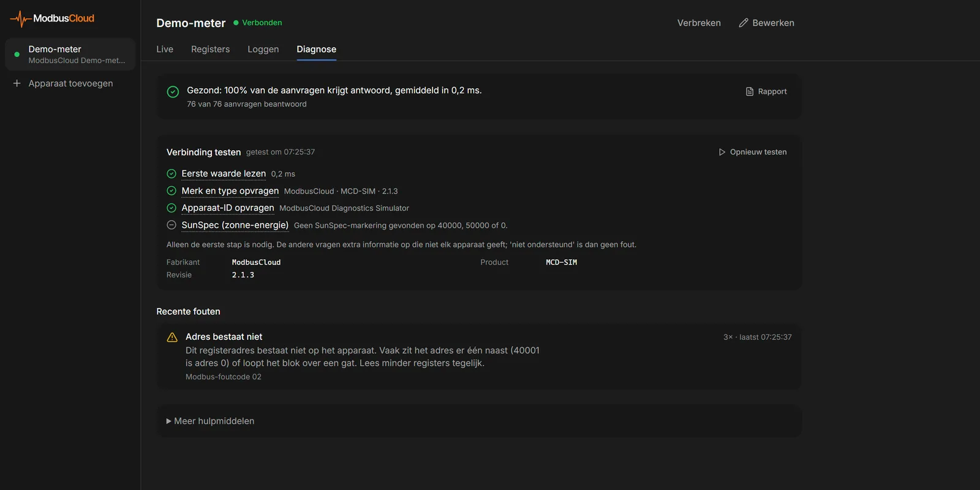The height and width of the screenshot is (490, 980).
Task: Switch to the Registers tab
Action: pyautogui.click(x=210, y=49)
